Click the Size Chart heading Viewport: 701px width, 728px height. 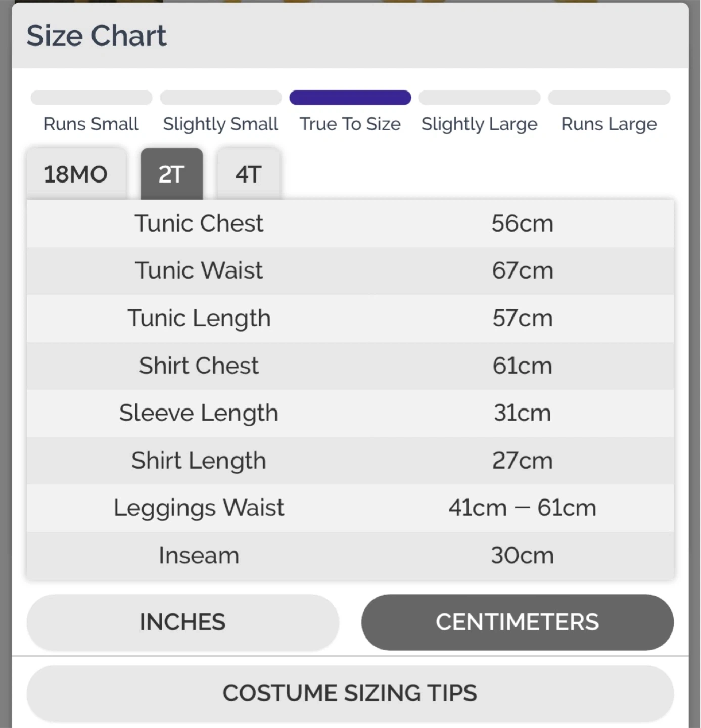point(96,36)
